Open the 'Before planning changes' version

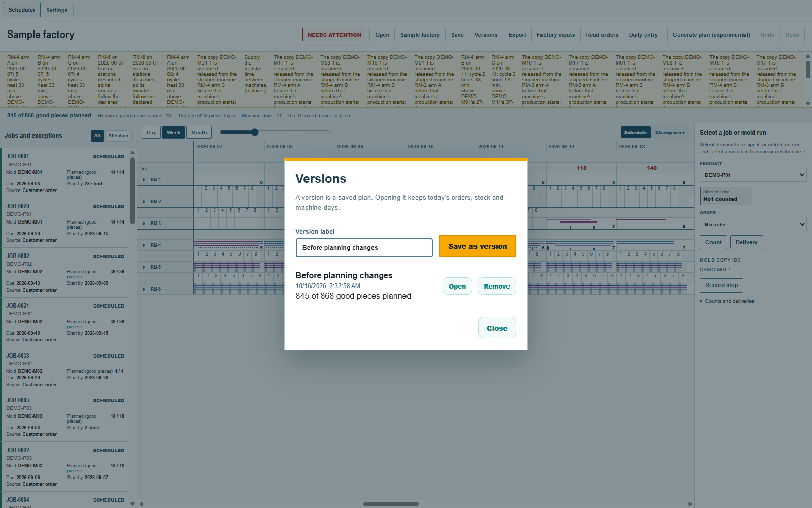[457, 286]
